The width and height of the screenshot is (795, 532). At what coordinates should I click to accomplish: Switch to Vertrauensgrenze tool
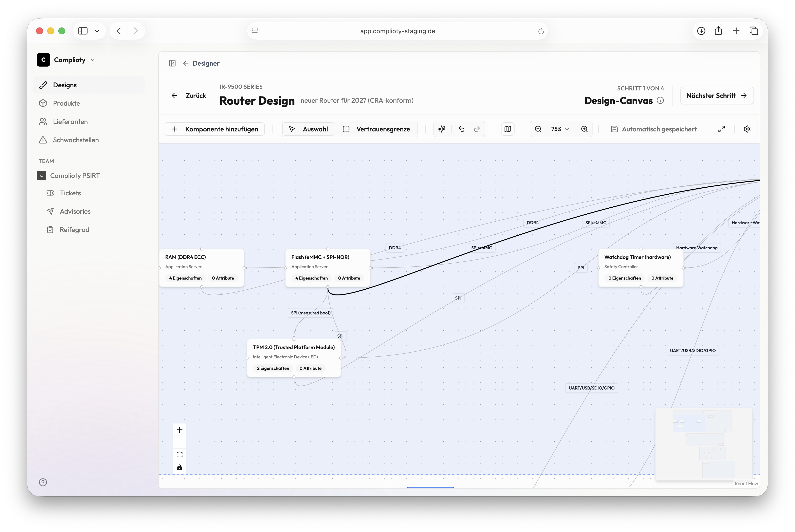click(x=377, y=129)
